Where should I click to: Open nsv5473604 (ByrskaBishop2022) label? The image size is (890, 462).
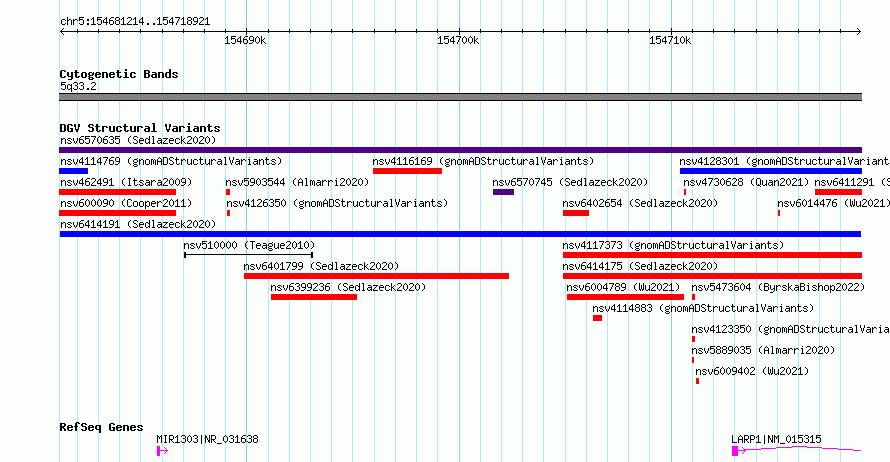pyautogui.click(x=778, y=287)
